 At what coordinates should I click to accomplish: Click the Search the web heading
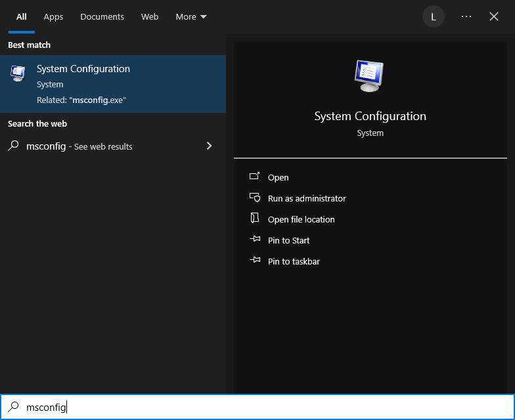(37, 123)
